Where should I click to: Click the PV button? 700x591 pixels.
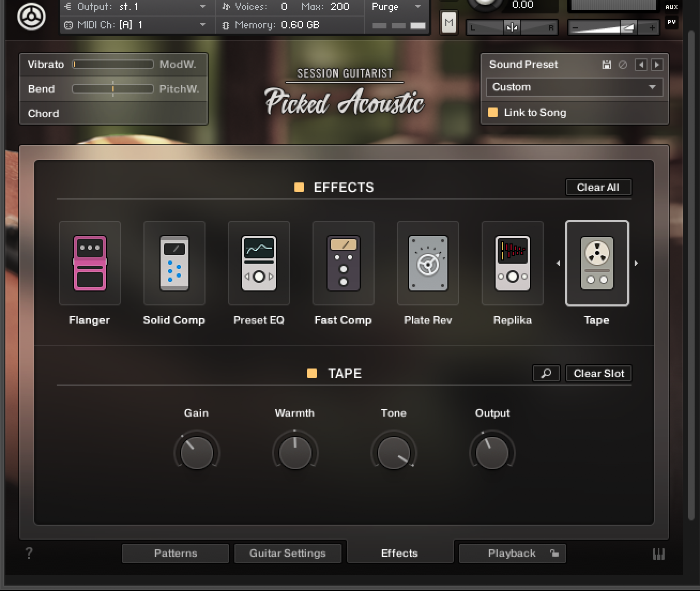[x=672, y=22]
